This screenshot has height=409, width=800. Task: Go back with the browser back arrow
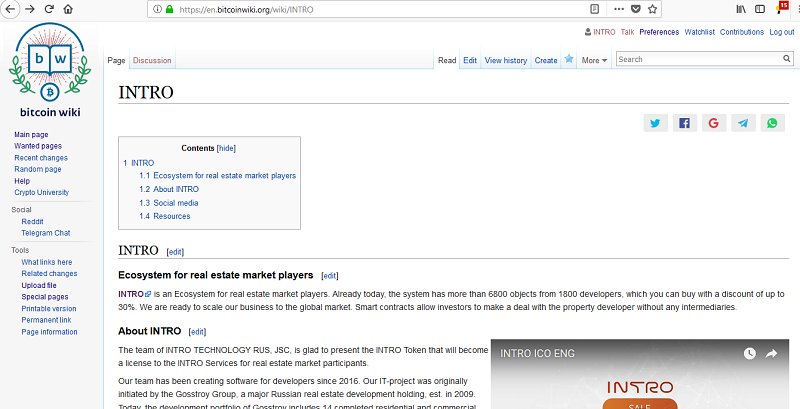10,9
